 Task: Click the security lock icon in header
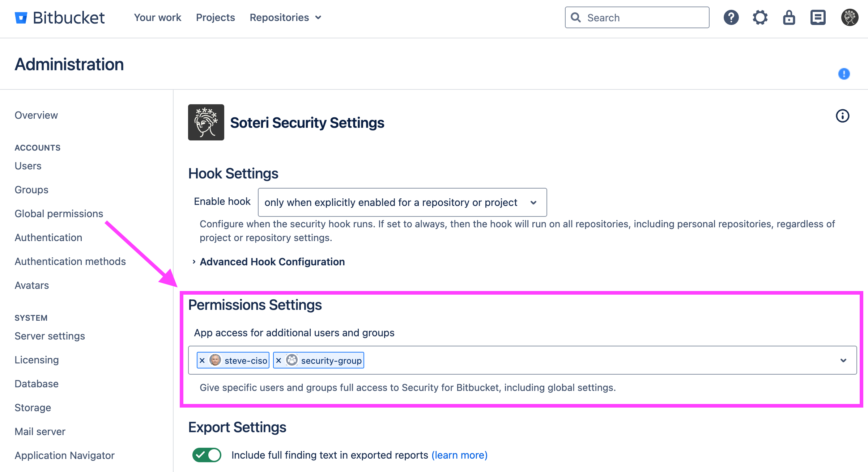tap(789, 17)
